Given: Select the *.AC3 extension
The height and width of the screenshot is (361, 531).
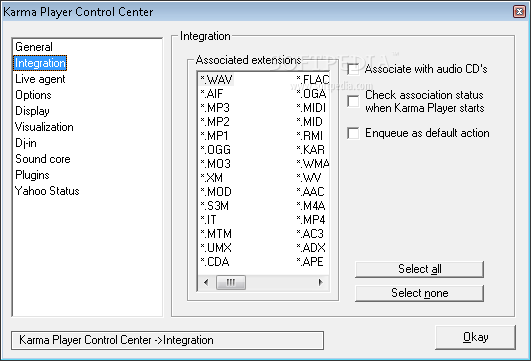Looking at the screenshot, I should point(310,234).
